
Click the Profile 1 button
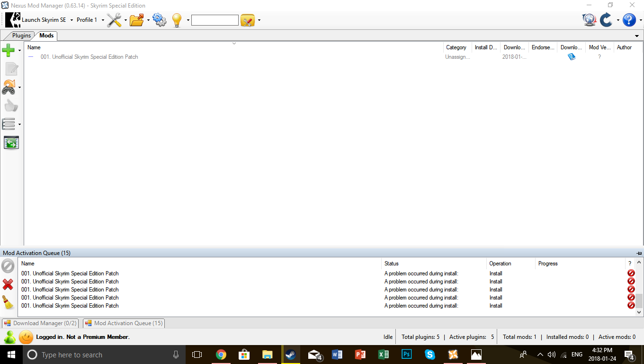pyautogui.click(x=87, y=20)
